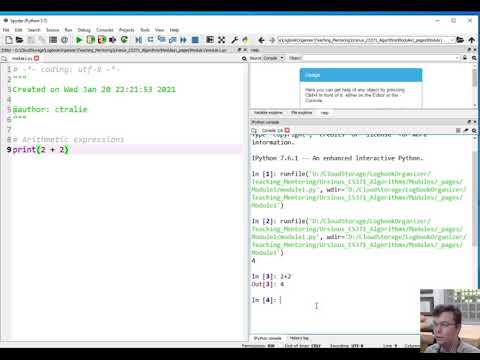480x360 pixels.
Task: Start debugging with the Debug file icon
Action: pos(139,40)
